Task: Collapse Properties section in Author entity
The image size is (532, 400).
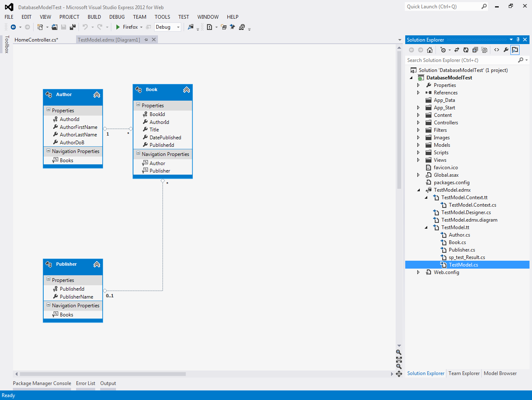Action: pos(48,110)
